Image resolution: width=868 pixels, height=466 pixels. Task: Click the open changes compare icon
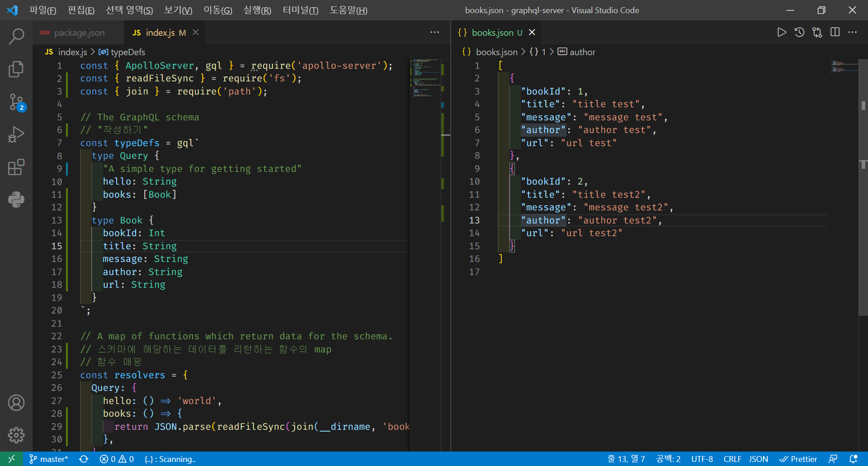[817, 32]
